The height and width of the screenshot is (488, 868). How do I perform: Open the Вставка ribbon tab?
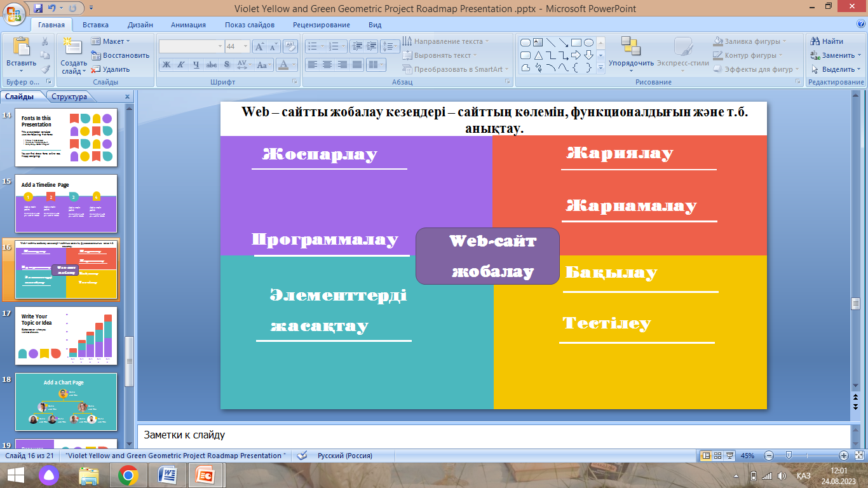coord(95,25)
